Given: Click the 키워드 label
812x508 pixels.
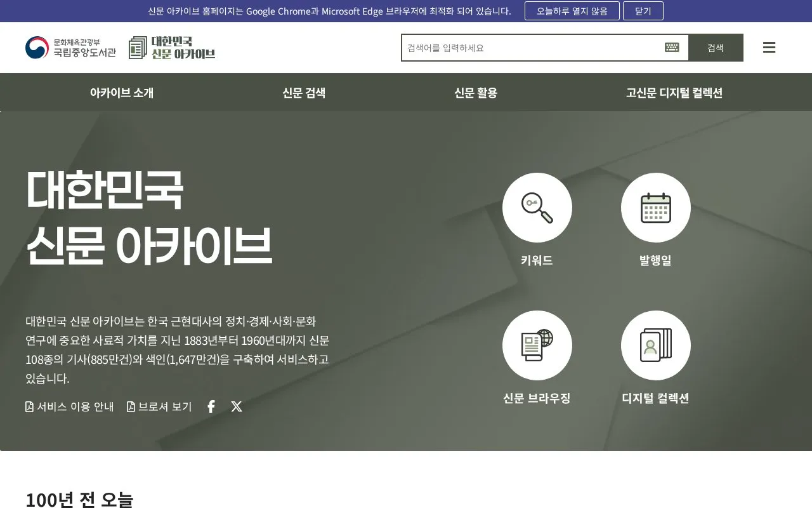Looking at the screenshot, I should point(537,260).
